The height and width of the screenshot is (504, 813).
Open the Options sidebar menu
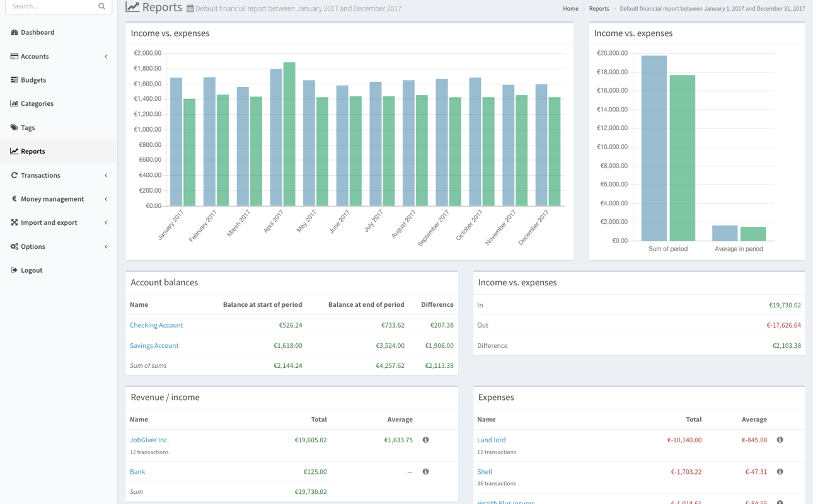tap(106, 246)
